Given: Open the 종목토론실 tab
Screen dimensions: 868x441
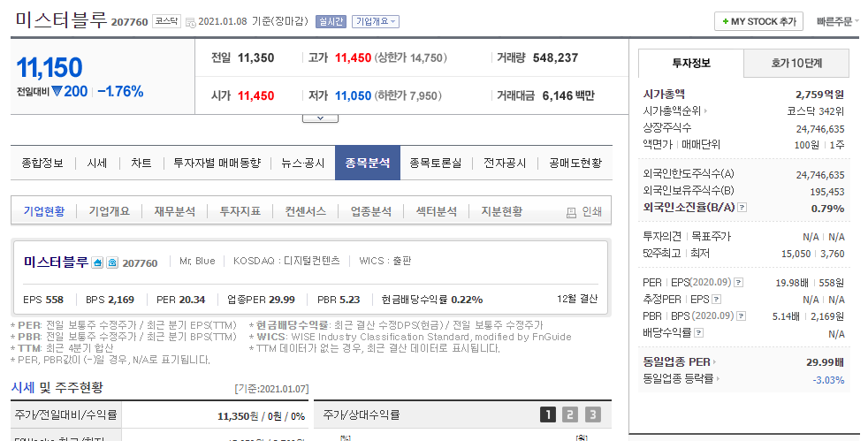Looking at the screenshot, I should pos(436,163).
